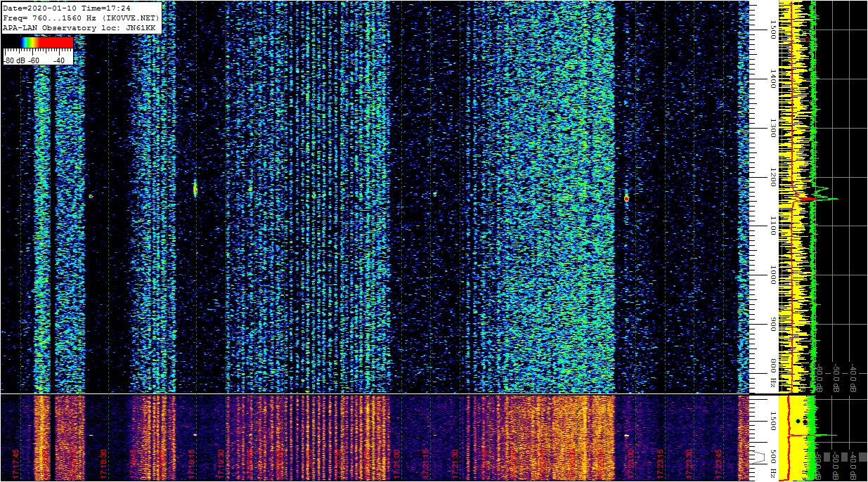Image resolution: width=868 pixels, height=482 pixels.
Task: Click the bright green signal blob near 17:19:15
Action: tap(195, 188)
